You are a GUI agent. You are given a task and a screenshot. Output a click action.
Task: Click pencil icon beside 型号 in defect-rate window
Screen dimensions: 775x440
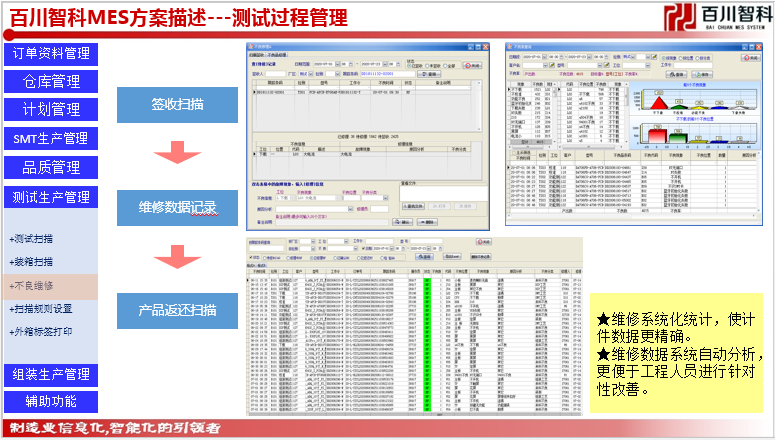pos(606,65)
